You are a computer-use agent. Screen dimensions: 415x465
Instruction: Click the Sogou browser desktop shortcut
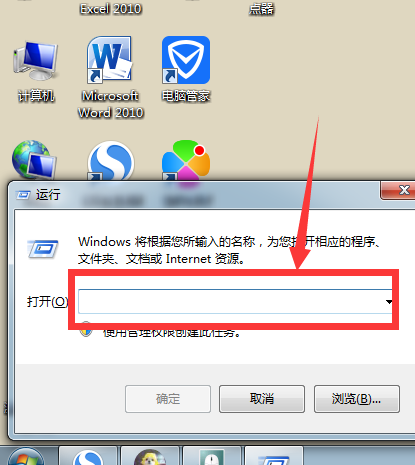click(x=111, y=161)
